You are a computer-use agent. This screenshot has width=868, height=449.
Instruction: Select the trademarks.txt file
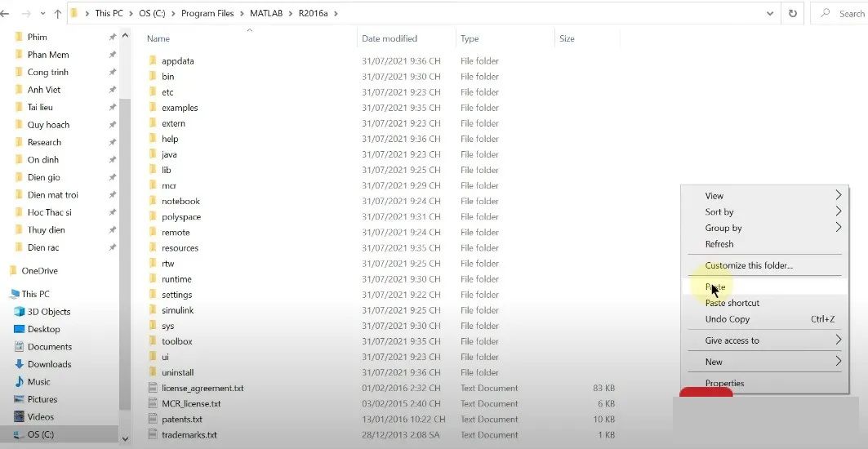pos(189,434)
